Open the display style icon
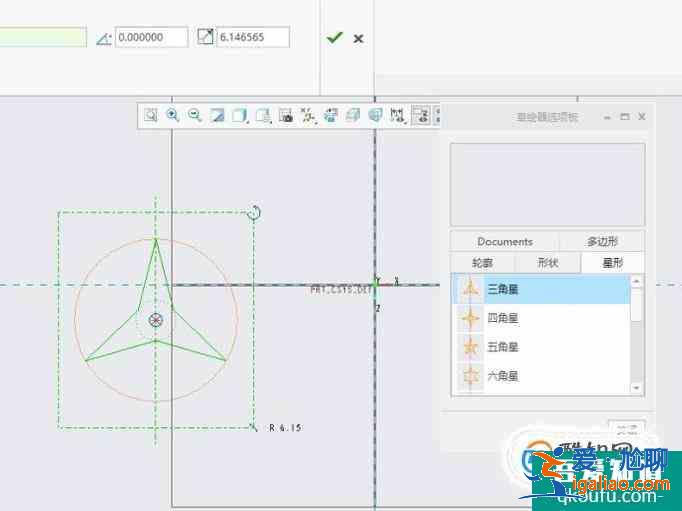This screenshot has width=682, height=511. (240, 116)
